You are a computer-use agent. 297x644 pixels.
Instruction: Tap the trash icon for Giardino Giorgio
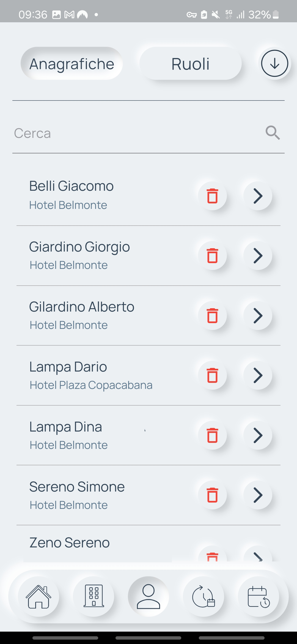click(x=212, y=256)
